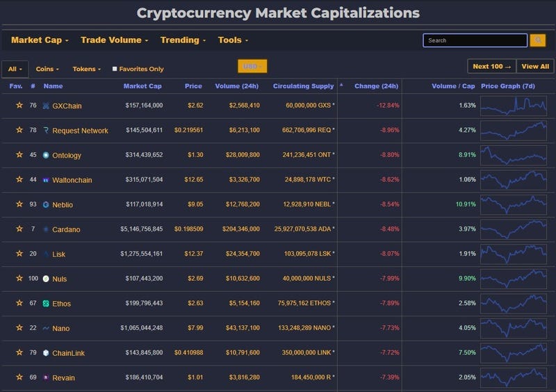Open the Trending menu
Screen dimensions: 556x392
pyautogui.click(x=183, y=40)
